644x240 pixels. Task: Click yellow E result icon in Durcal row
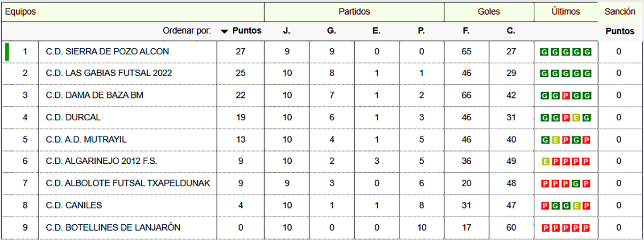[576, 118]
